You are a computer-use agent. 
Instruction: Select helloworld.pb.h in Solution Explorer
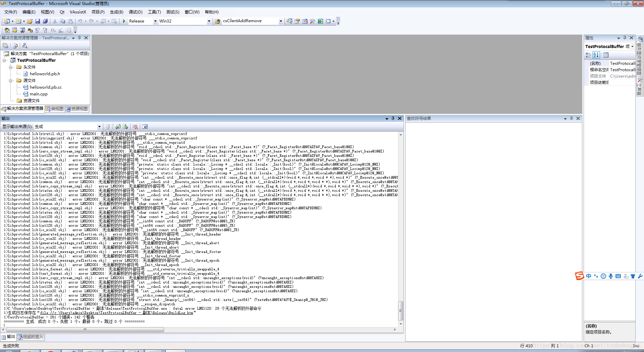click(45, 74)
